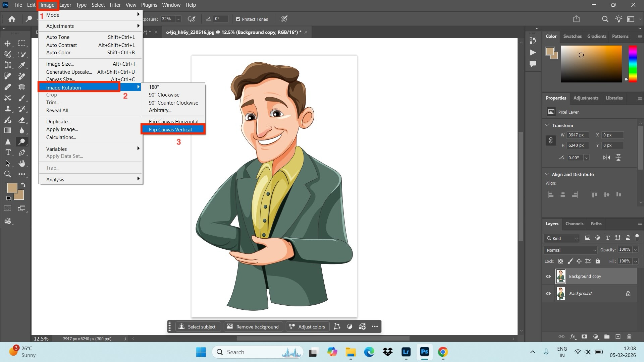Choose Flip Canvas Vertical from the submenu
644x362 pixels.
click(x=170, y=129)
